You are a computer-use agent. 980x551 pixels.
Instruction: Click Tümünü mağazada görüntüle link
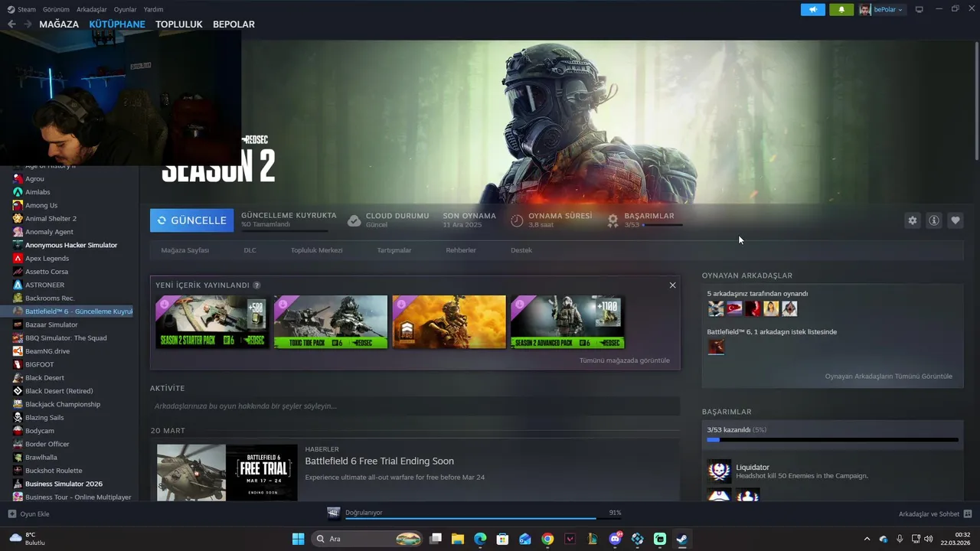pos(624,360)
